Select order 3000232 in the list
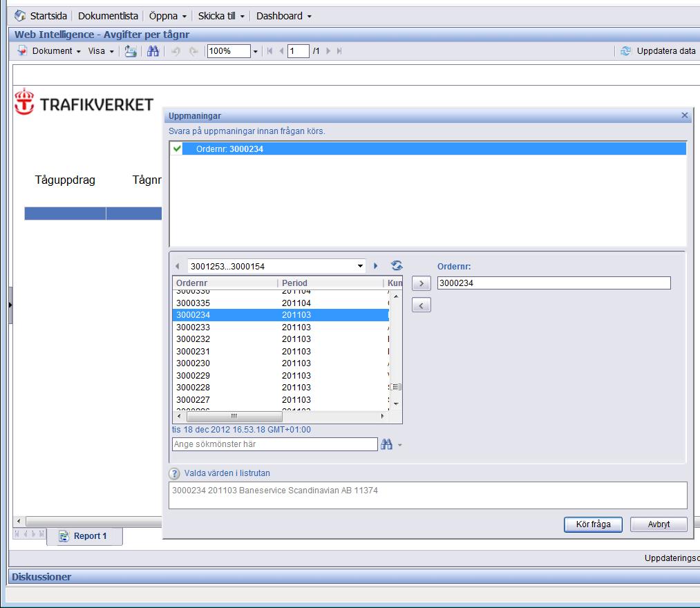Viewport: 700px width, 608px height. tap(281, 339)
